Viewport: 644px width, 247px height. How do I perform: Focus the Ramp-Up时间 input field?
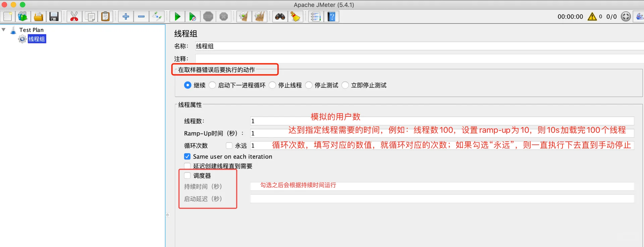[x=442, y=133]
